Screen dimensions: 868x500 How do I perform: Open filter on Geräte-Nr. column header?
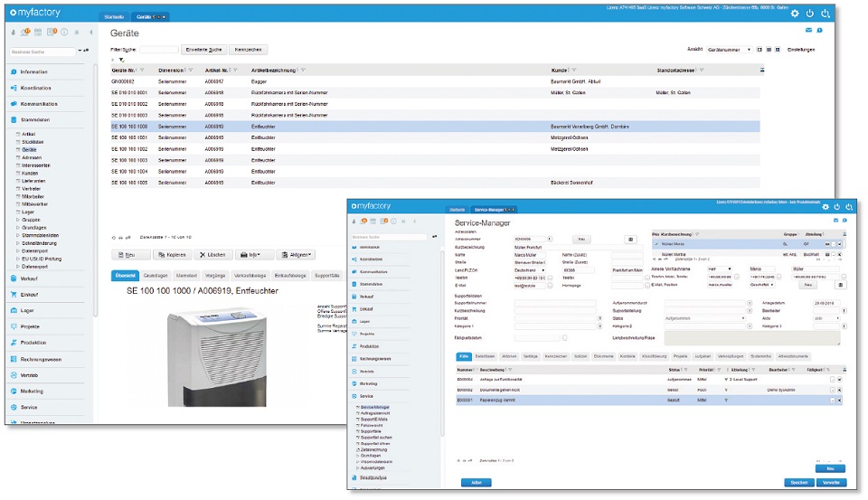142,71
